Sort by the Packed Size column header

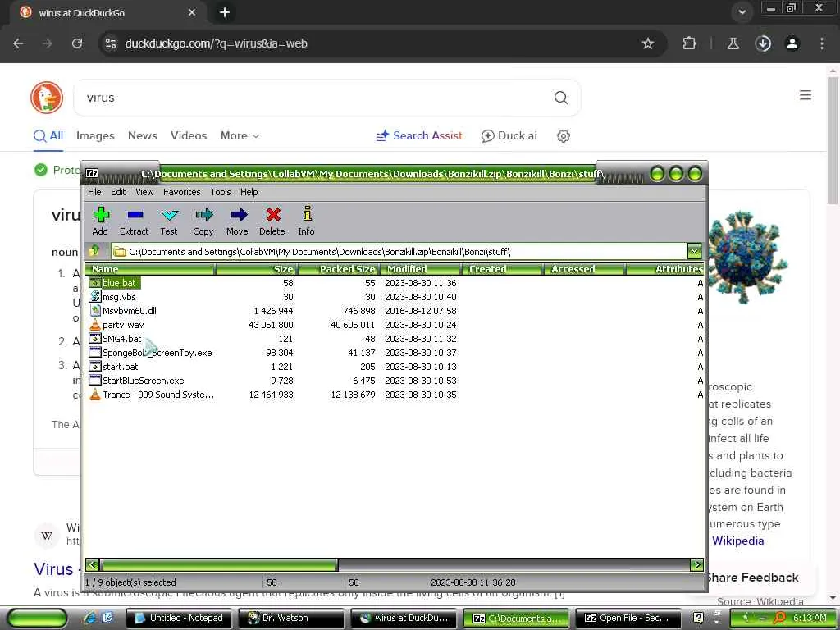(339, 269)
